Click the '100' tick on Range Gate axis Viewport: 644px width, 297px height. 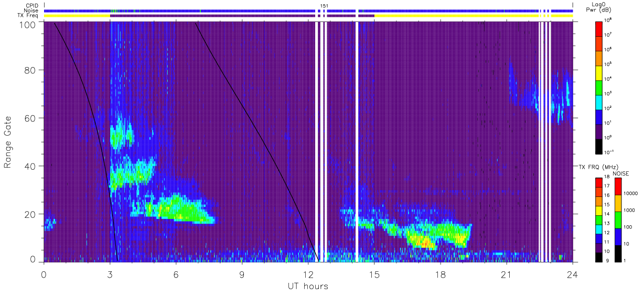(28, 24)
